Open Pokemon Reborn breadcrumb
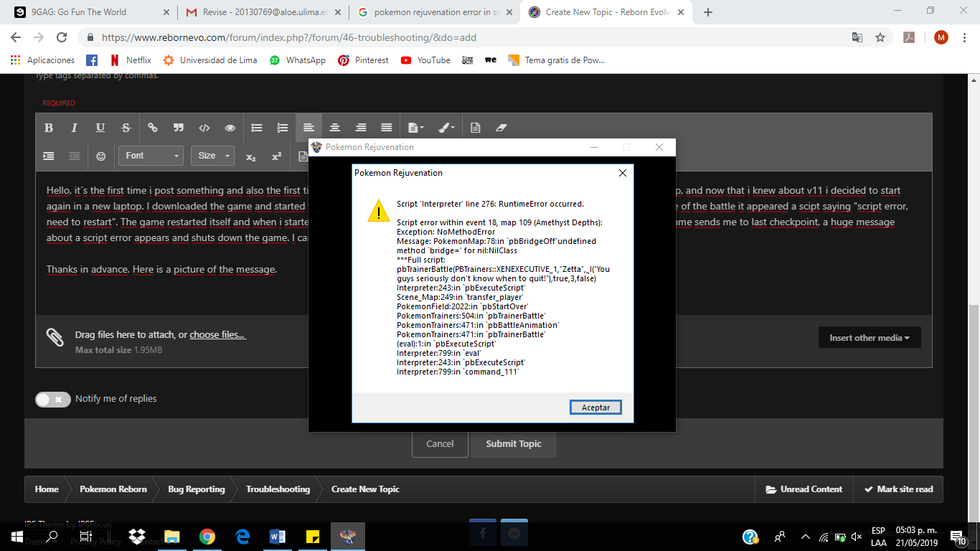Screen dimensions: 980x551 pos(113,489)
